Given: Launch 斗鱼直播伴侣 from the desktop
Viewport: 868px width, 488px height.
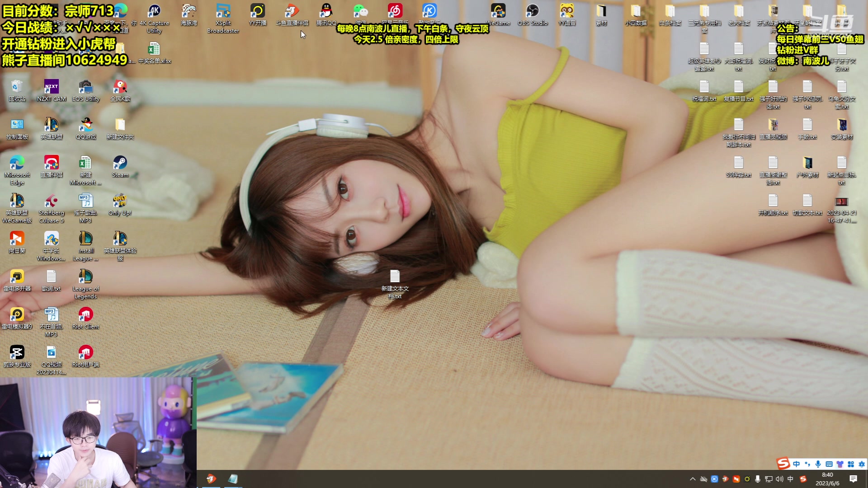Looking at the screenshot, I should click(292, 14).
